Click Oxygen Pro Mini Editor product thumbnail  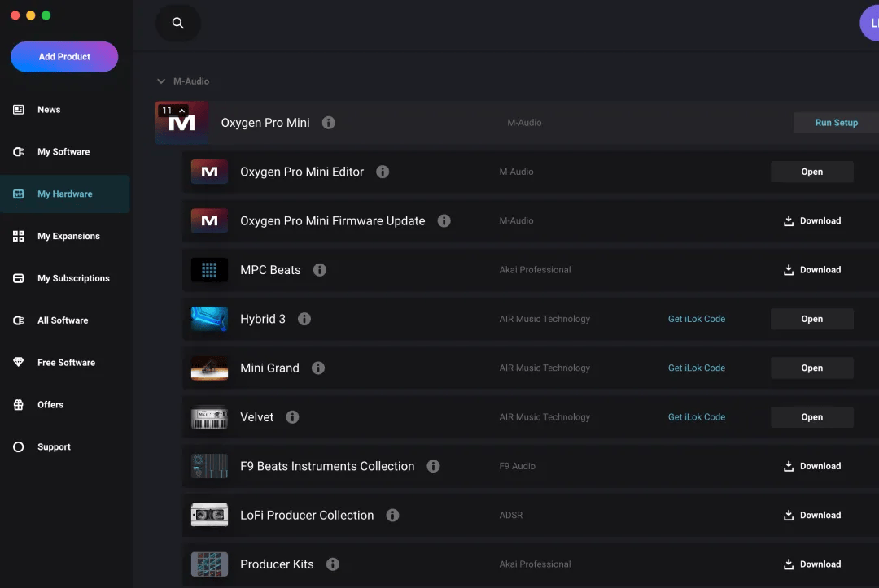coord(209,172)
